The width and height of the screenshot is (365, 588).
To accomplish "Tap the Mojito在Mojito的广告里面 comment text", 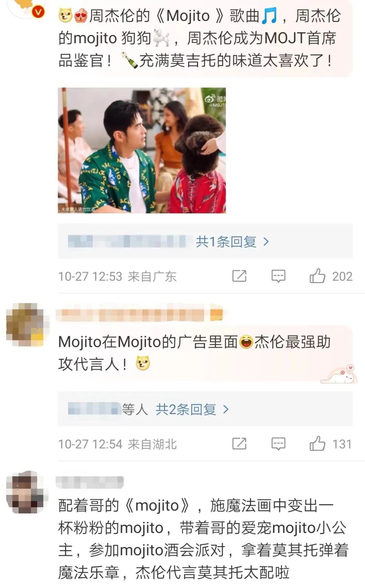I will point(195,353).
